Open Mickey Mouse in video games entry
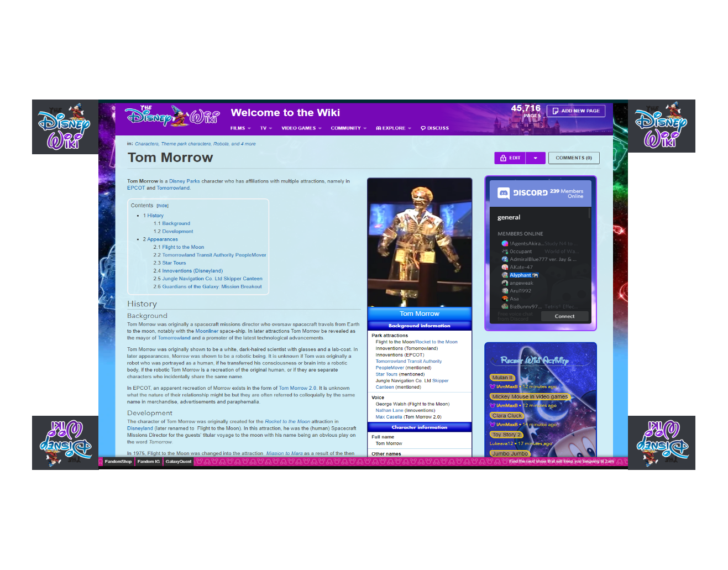This screenshot has width=728, height=570. 530,397
